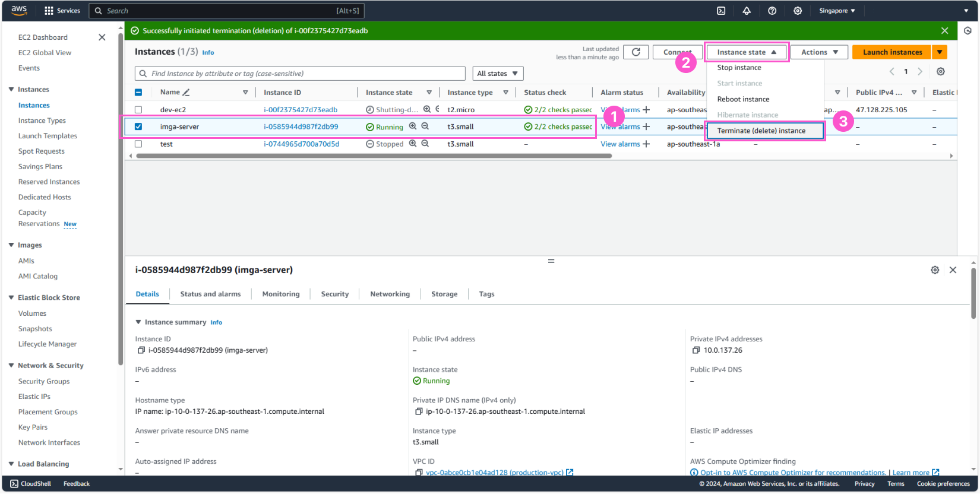The width and height of the screenshot is (980, 494).
Task: Open CloudShell in bottom bar
Action: [31, 484]
